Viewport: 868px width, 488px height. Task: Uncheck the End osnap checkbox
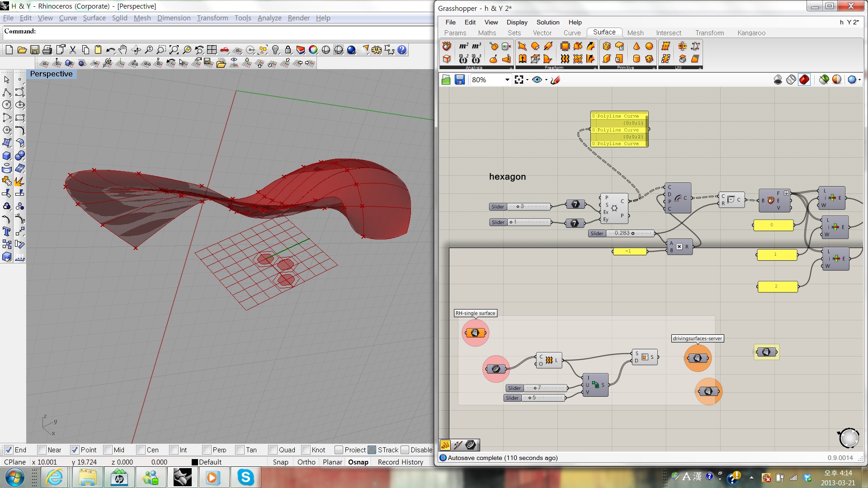point(9,450)
